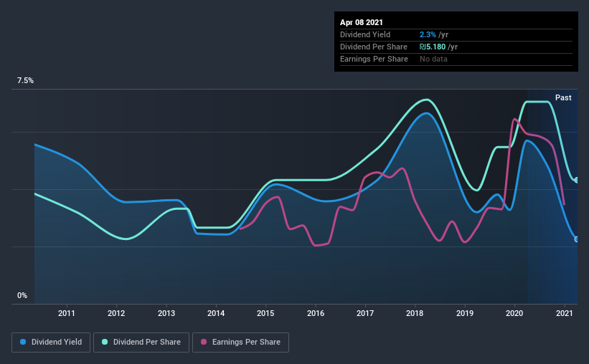Viewport: 589px width, 364px height.
Task: Click the Apr 08 2021 tooltip date
Action: [362, 22]
